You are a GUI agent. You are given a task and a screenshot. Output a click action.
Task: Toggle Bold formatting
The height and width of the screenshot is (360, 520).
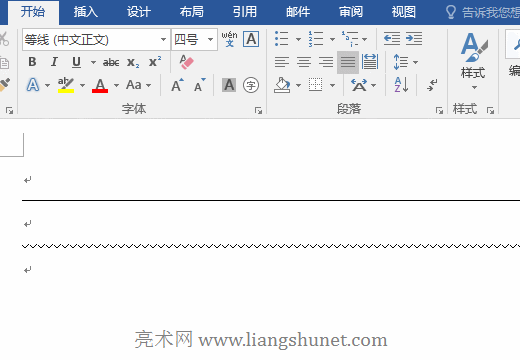click(32, 62)
